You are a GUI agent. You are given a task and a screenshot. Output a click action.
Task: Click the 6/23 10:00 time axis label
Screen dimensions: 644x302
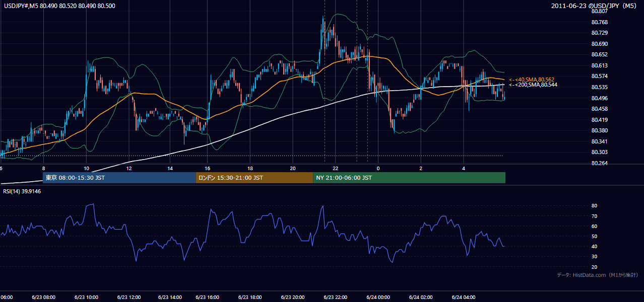(x=86, y=297)
